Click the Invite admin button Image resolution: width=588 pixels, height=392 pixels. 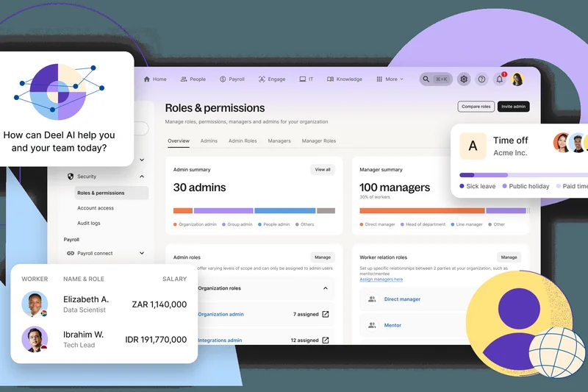point(513,107)
